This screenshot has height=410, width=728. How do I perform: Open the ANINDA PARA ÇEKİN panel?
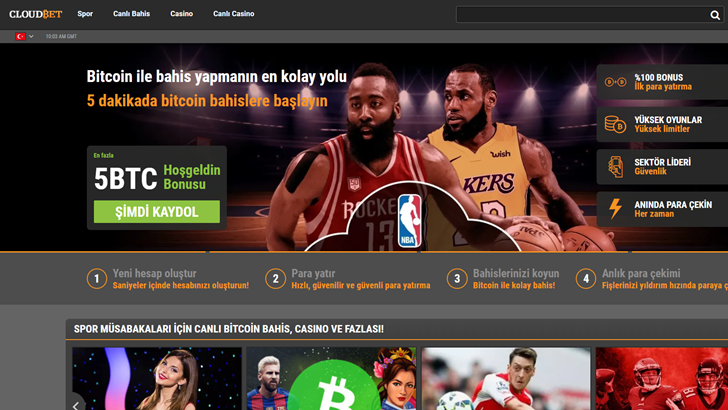(662, 209)
